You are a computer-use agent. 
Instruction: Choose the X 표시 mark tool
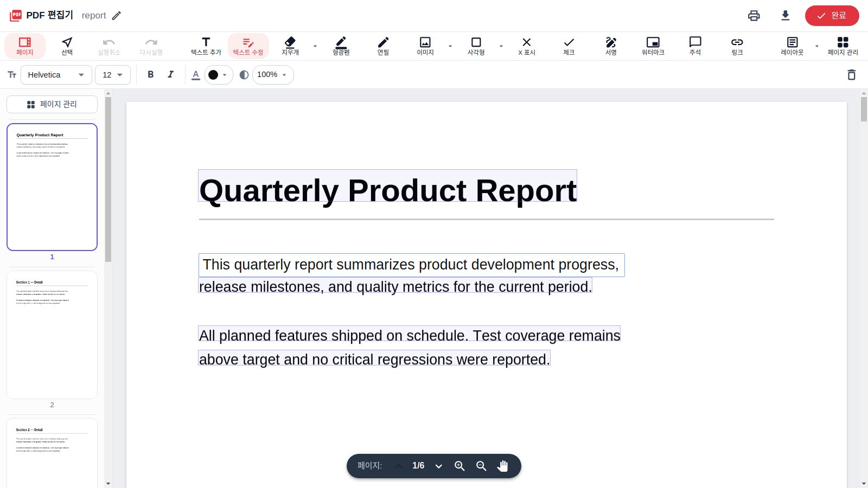coord(527,46)
